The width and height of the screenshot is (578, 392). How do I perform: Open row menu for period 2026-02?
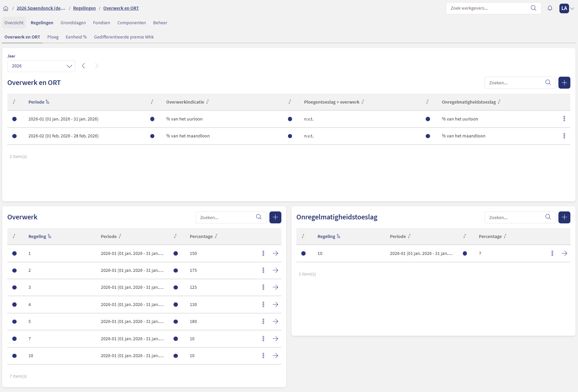[564, 136]
